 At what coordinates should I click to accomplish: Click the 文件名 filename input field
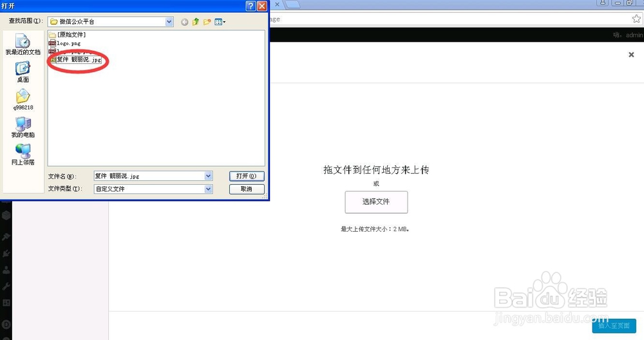[x=149, y=176]
